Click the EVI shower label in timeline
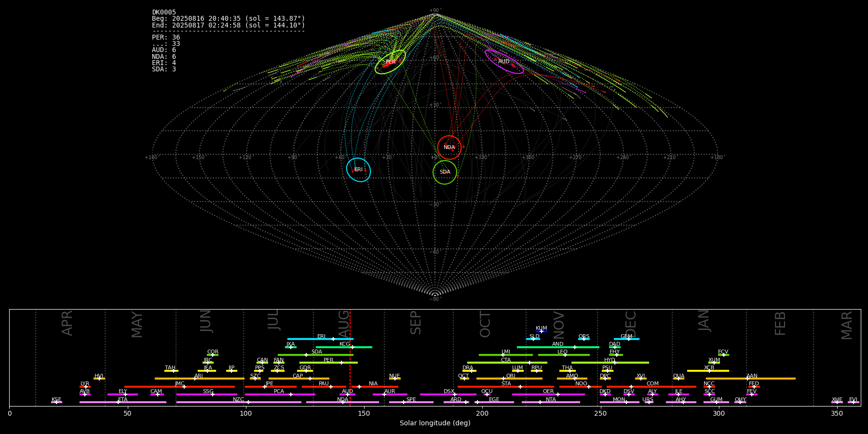Image resolution: width=868 pixels, height=434 pixels. (853, 400)
